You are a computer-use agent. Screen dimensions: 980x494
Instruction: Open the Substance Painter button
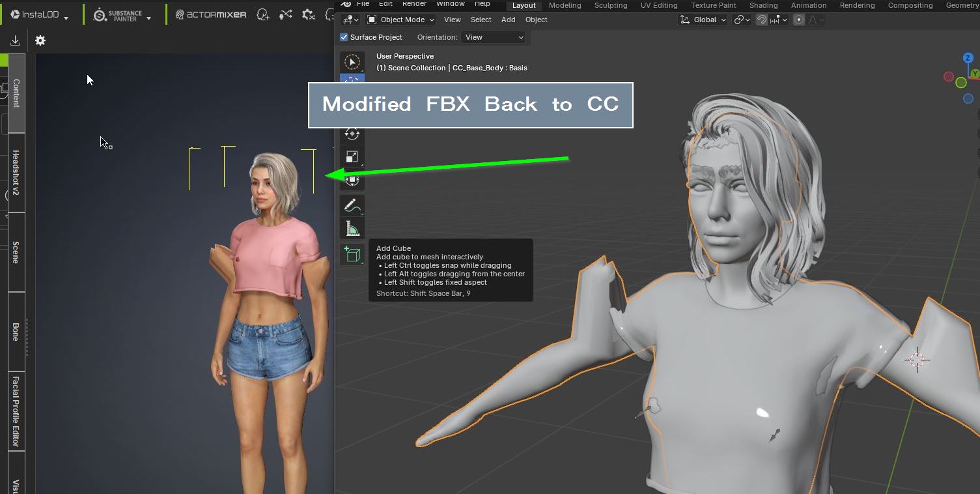click(122, 14)
